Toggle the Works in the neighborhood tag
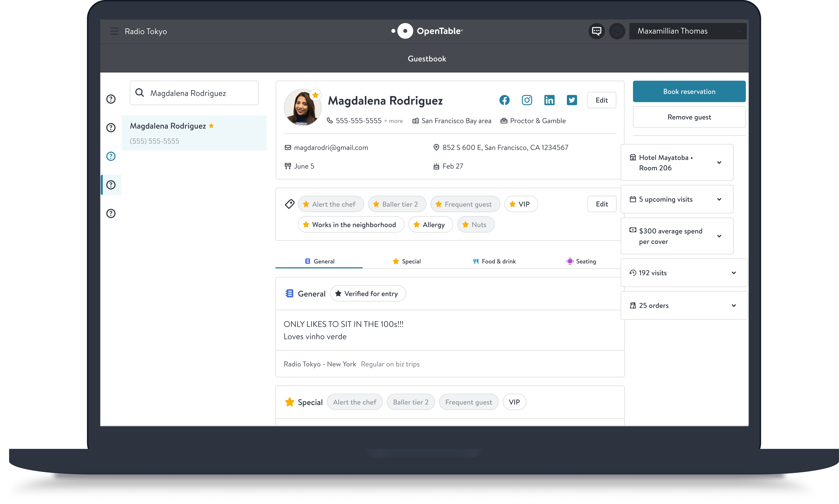The width and height of the screenshot is (839, 504). [351, 225]
